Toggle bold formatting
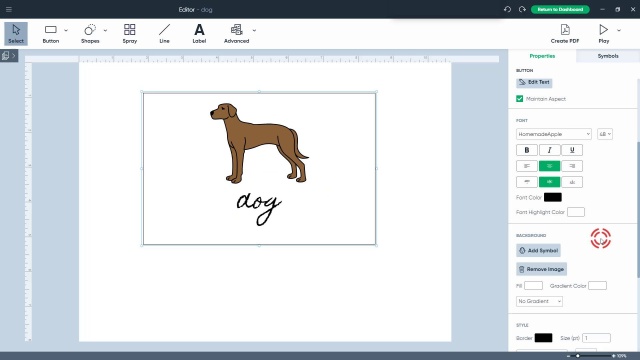640x360 pixels. (x=527, y=150)
